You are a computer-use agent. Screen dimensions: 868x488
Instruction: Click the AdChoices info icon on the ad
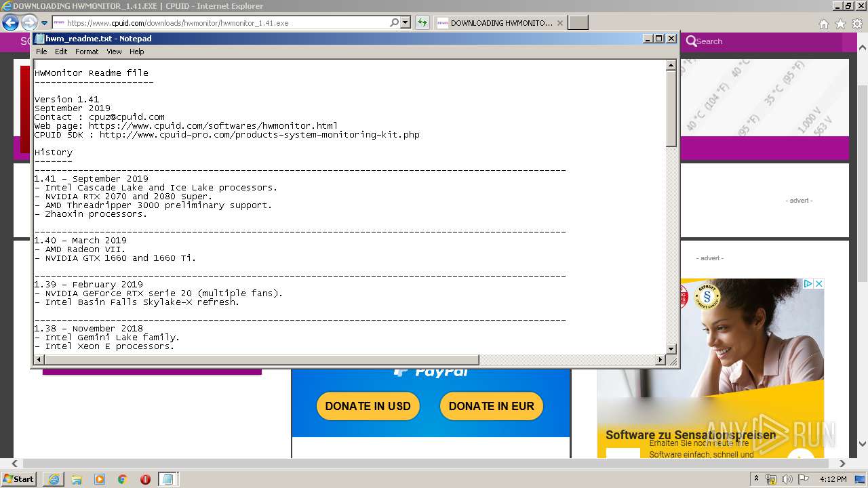tap(808, 283)
